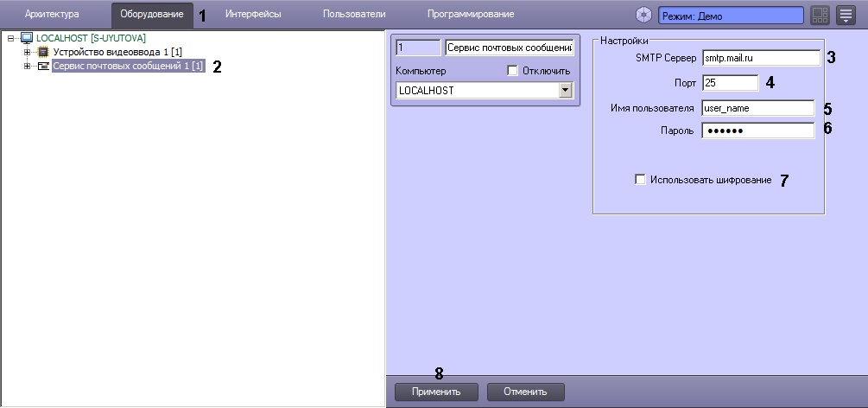Image resolution: width=868 pixels, height=408 pixels.
Task: Expand the Устройство видеоввода 1 node
Action: point(28,53)
